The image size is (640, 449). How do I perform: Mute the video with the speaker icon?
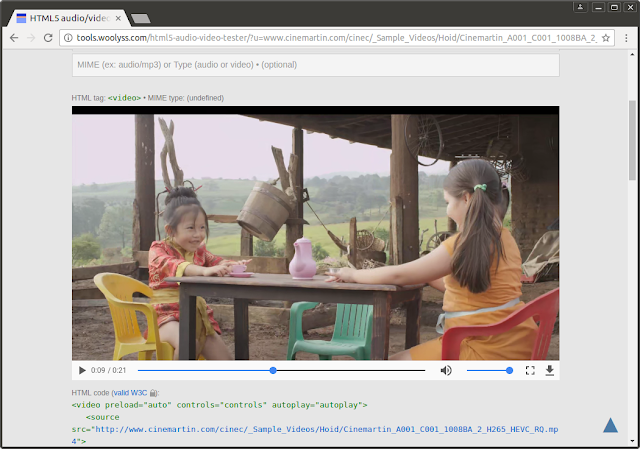[446, 370]
